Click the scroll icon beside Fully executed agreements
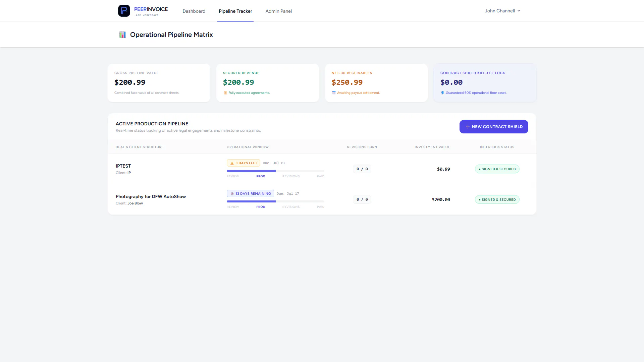Image resolution: width=644 pixels, height=362 pixels. [x=225, y=93]
